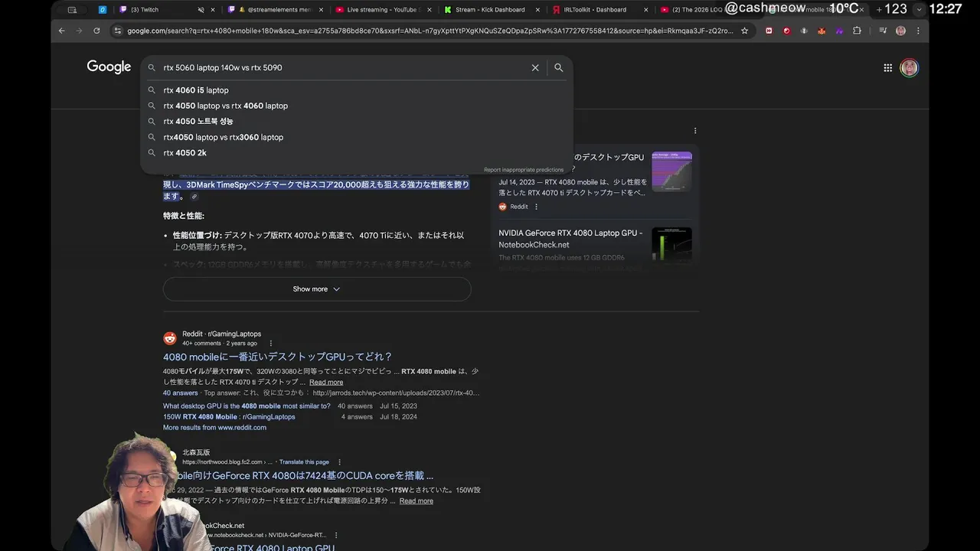Open NVIDIA GeForce RTX 4080 Laptop GPU - NotebookCheck.net card

coord(570,239)
